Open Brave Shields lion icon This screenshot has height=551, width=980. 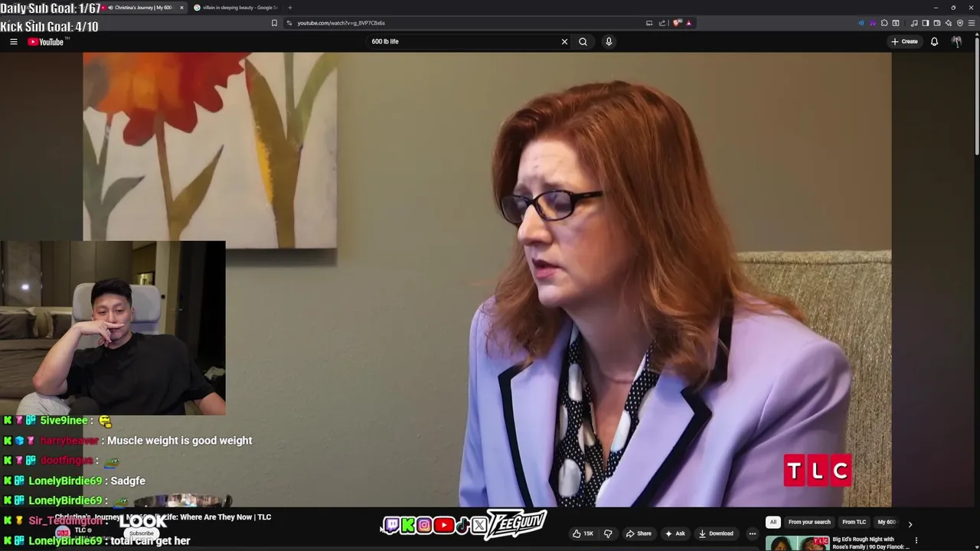[677, 23]
